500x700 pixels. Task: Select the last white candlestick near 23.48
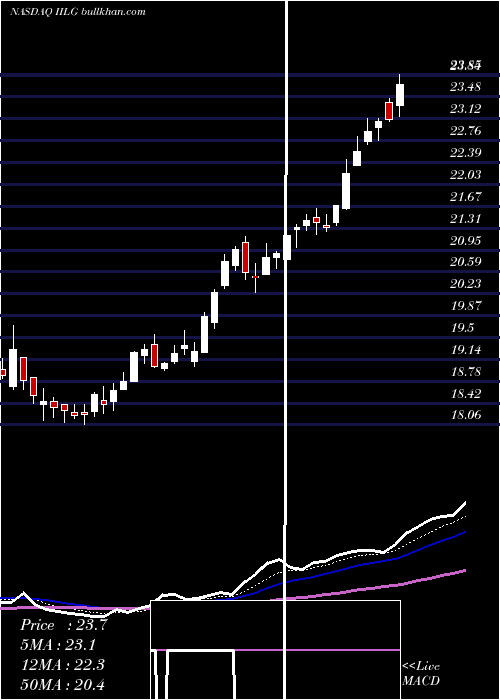click(x=400, y=95)
